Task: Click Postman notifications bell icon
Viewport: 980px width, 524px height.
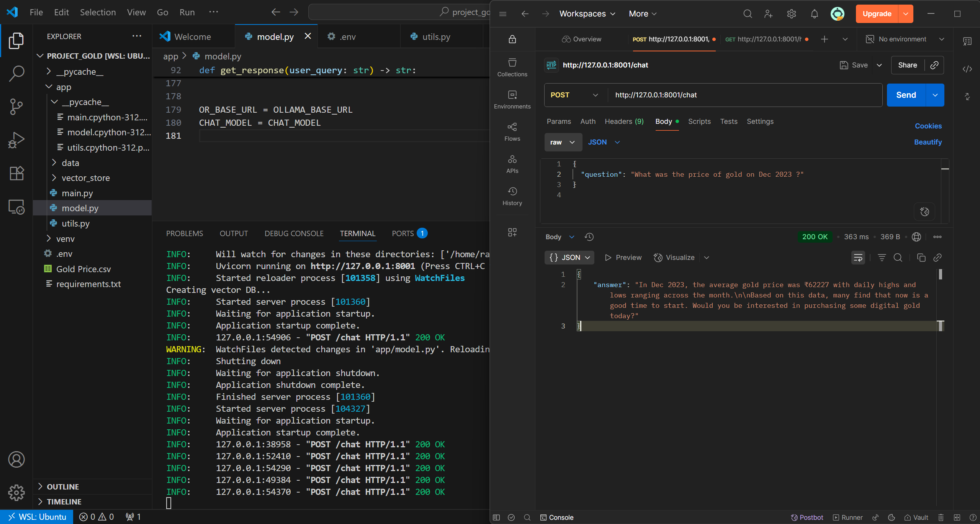Action: pyautogui.click(x=814, y=14)
